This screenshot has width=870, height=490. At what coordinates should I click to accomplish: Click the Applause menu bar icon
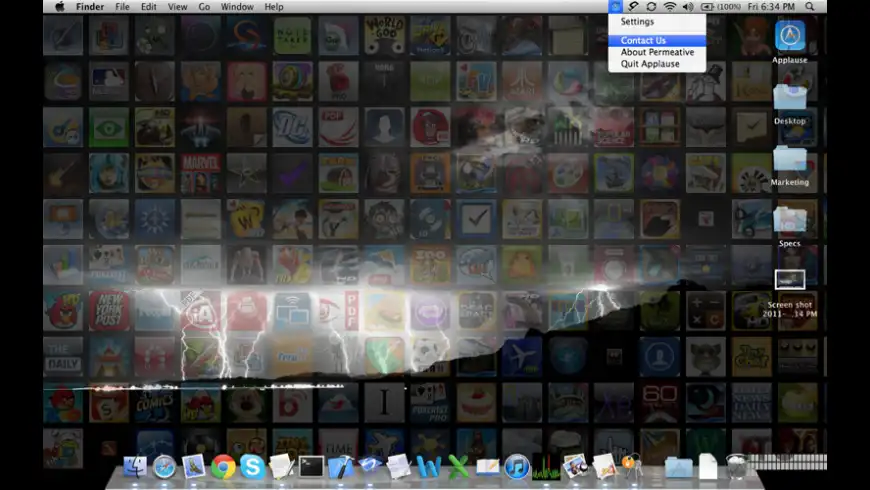(615, 7)
